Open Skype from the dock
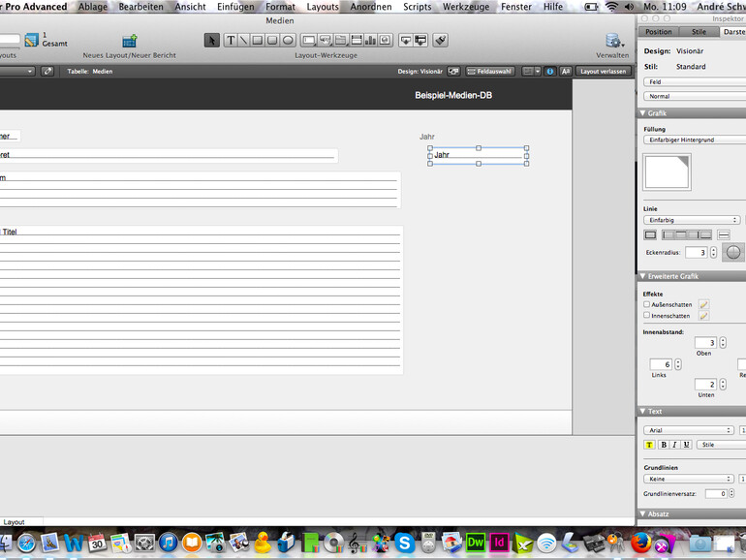Image resolution: width=746 pixels, height=560 pixels. (404, 543)
